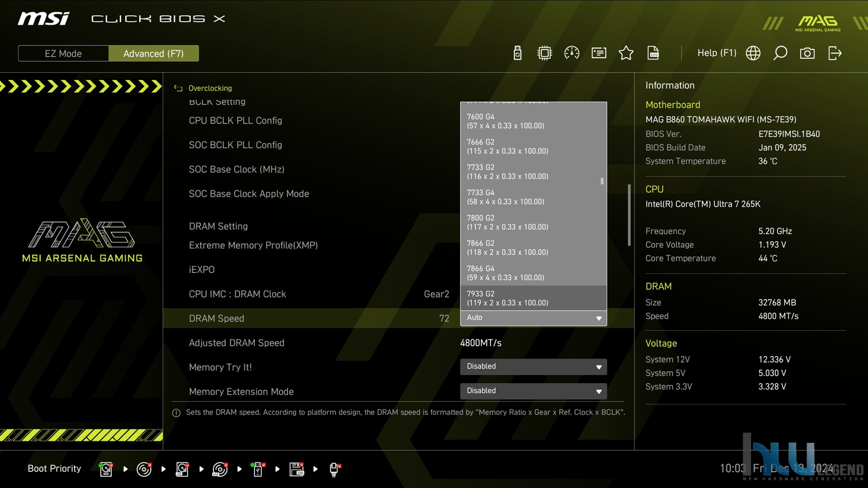Open language selection globe icon
The width and height of the screenshot is (868, 488).
tap(753, 53)
